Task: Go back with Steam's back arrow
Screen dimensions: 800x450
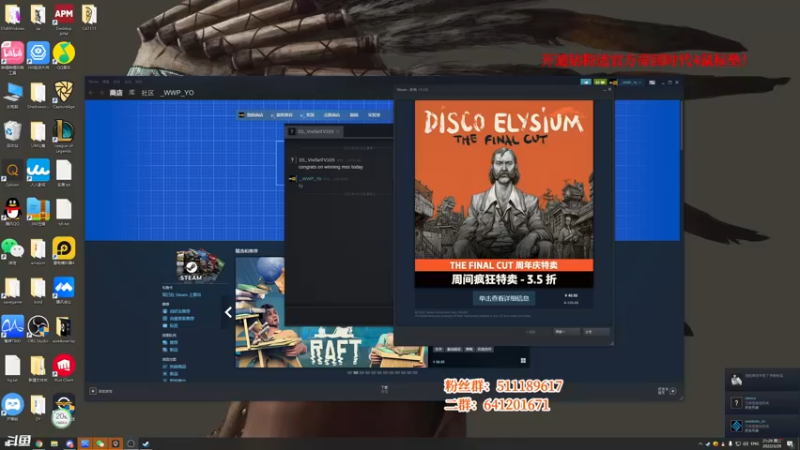Action: 91,93
